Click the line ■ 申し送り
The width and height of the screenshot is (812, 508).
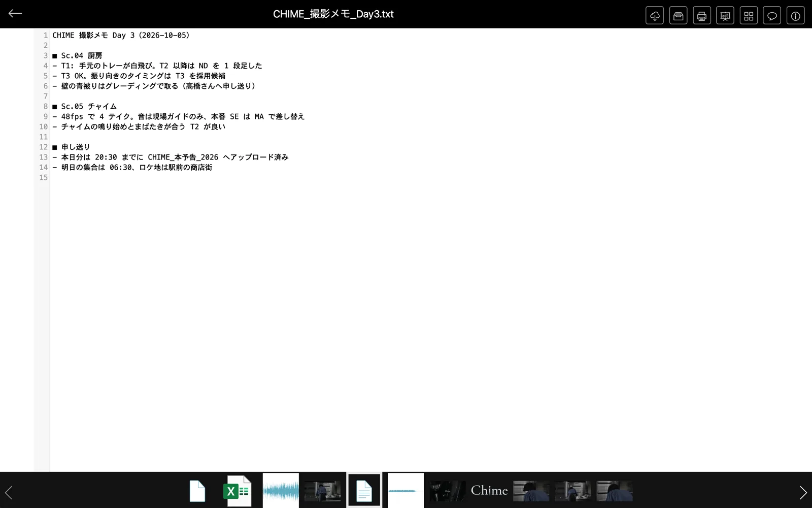(71, 147)
